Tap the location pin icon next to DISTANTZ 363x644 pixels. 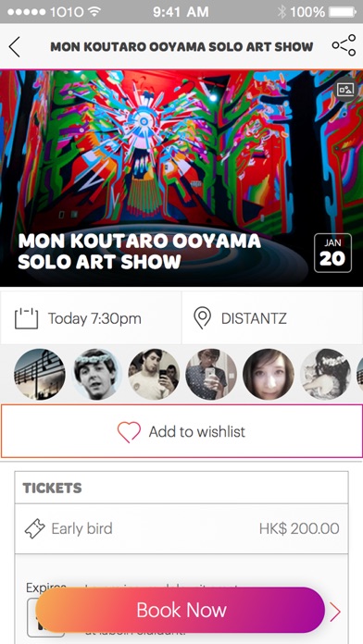pos(202,318)
